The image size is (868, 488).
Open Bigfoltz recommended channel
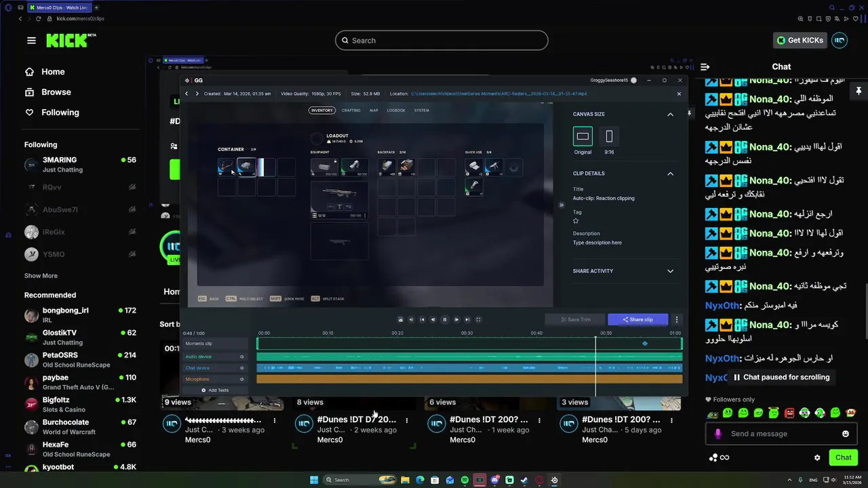tap(80, 405)
